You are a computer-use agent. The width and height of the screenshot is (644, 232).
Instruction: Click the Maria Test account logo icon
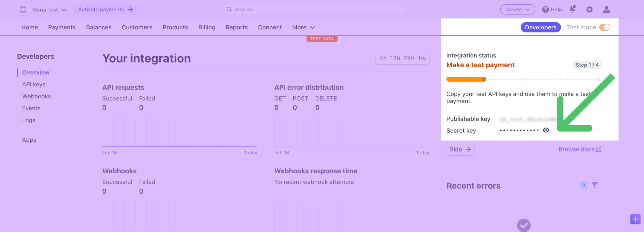[x=23, y=10]
